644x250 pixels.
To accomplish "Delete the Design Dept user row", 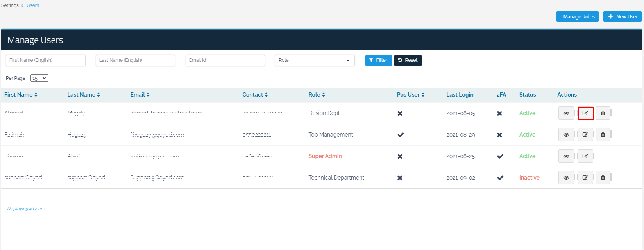I will click(x=603, y=113).
